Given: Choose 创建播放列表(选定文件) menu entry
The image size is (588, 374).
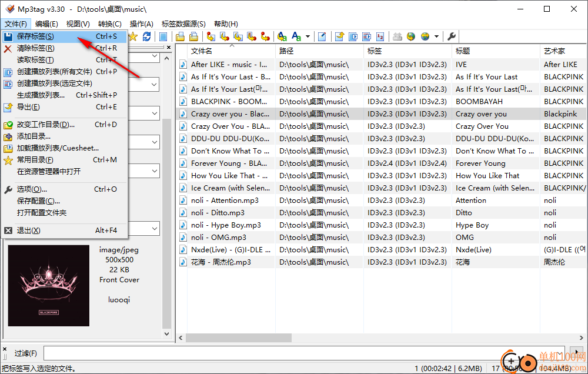Looking at the screenshot, I should [65, 84].
